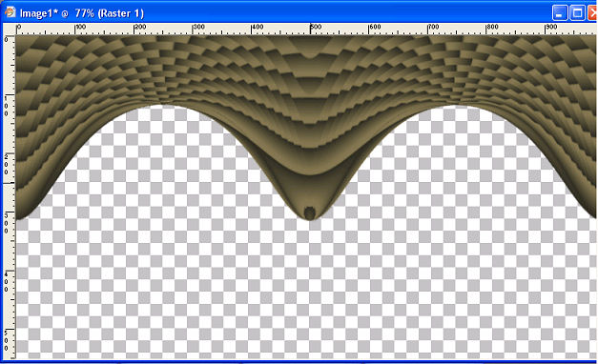Click the 700 mark on the top ruler

(433, 27)
